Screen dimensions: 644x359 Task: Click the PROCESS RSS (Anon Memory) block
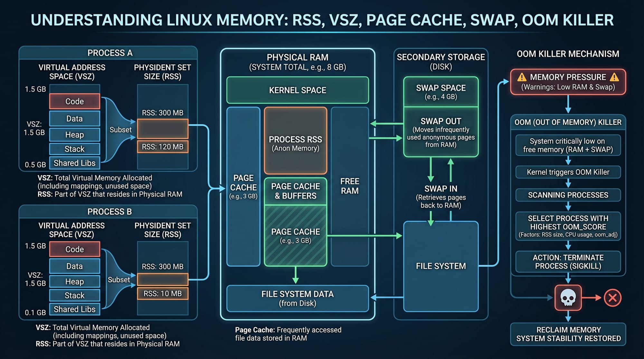[296, 141]
